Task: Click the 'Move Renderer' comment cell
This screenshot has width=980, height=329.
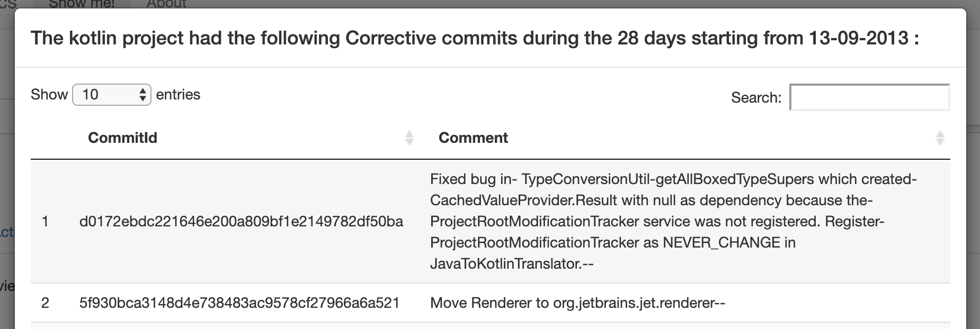Action: coord(577,303)
